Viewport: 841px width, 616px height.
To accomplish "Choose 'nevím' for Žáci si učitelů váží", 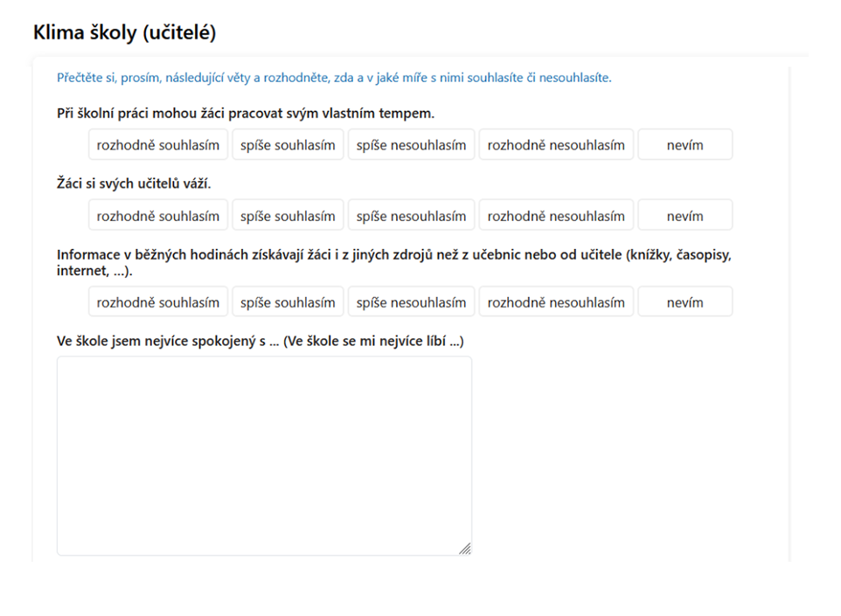I will [685, 216].
